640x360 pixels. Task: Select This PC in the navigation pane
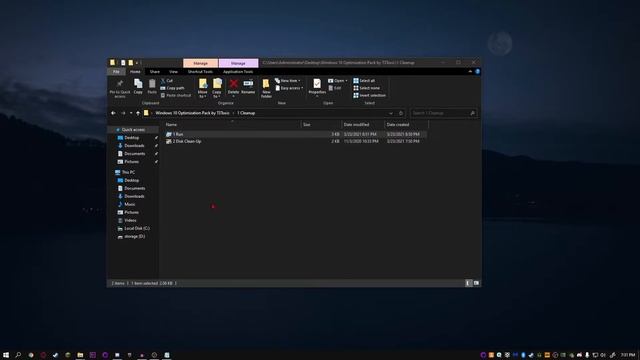(x=128, y=172)
